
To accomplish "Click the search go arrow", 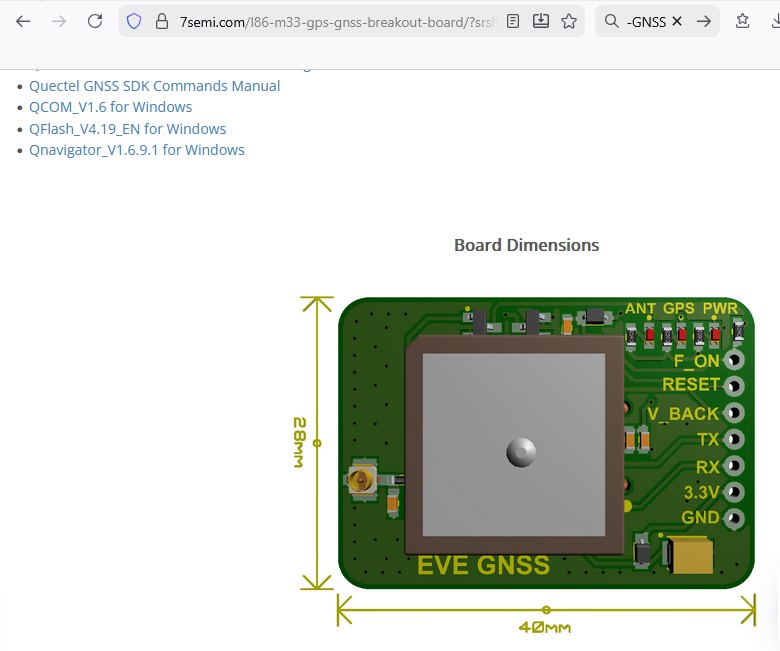I will pyautogui.click(x=704, y=21).
